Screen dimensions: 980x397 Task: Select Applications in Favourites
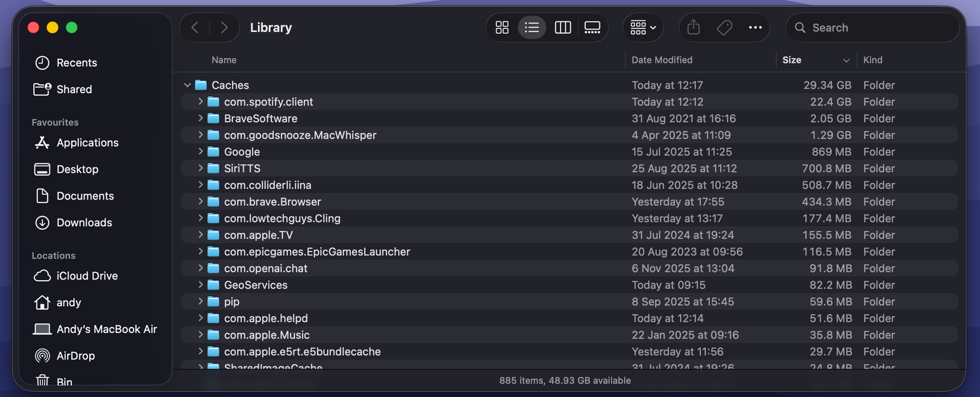87,142
